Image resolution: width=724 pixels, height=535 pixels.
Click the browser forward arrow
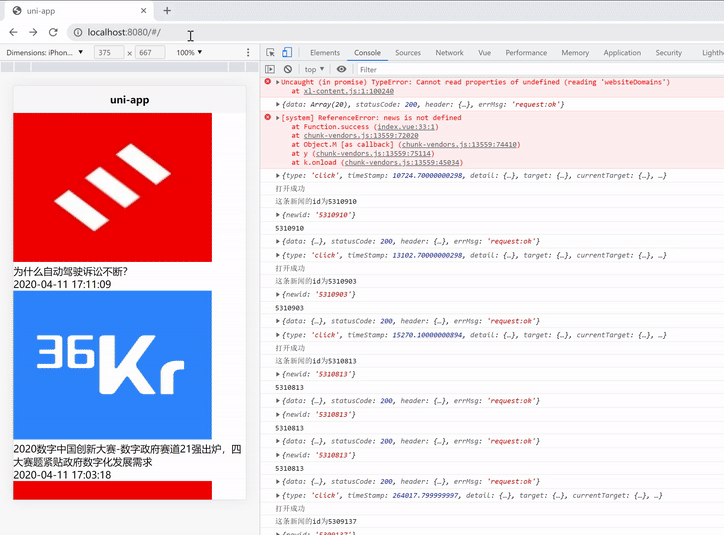(33, 32)
